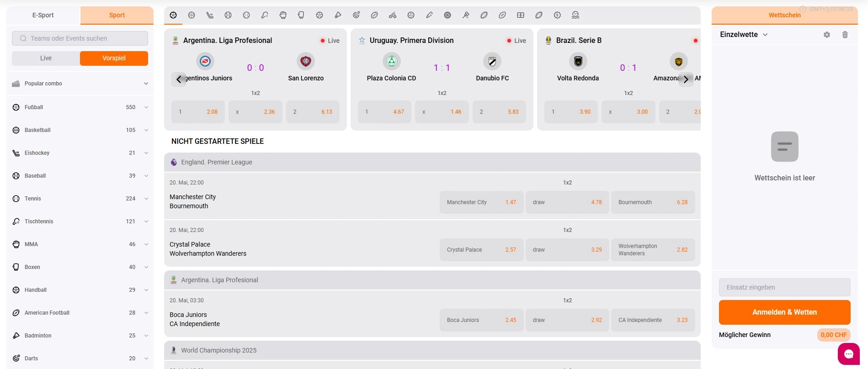
Task: Expand the Tennis category in sidebar
Action: pos(80,199)
